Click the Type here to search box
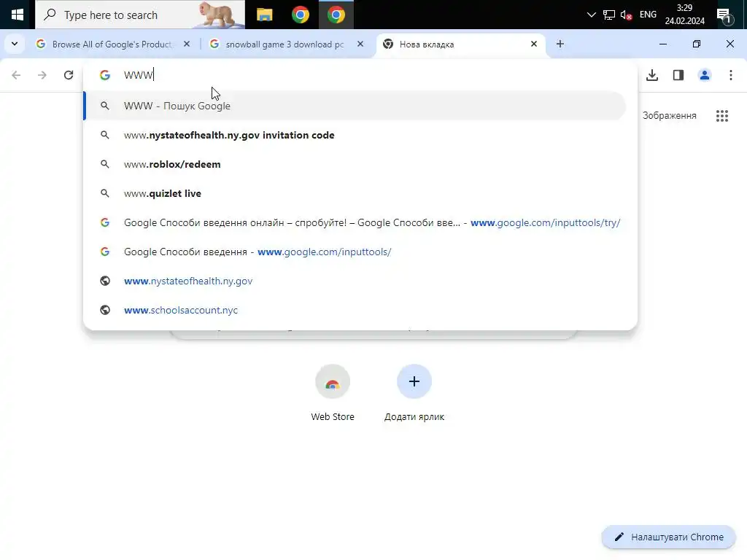Image resolution: width=747 pixels, height=560 pixels. (140, 15)
